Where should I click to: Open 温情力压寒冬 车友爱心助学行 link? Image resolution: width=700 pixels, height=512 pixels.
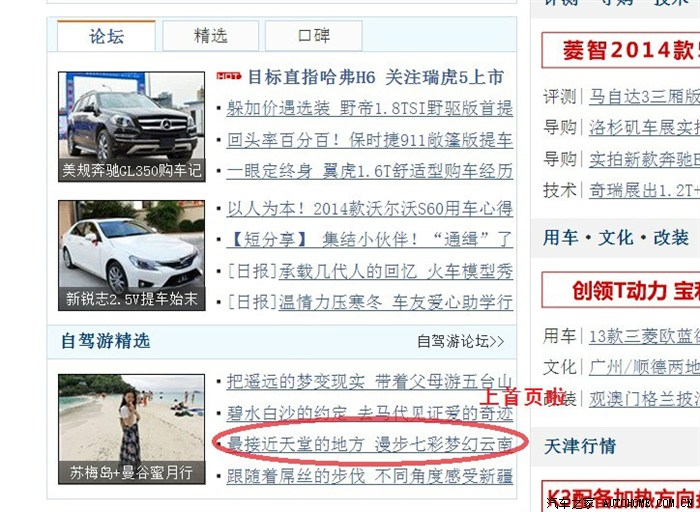[396, 303]
